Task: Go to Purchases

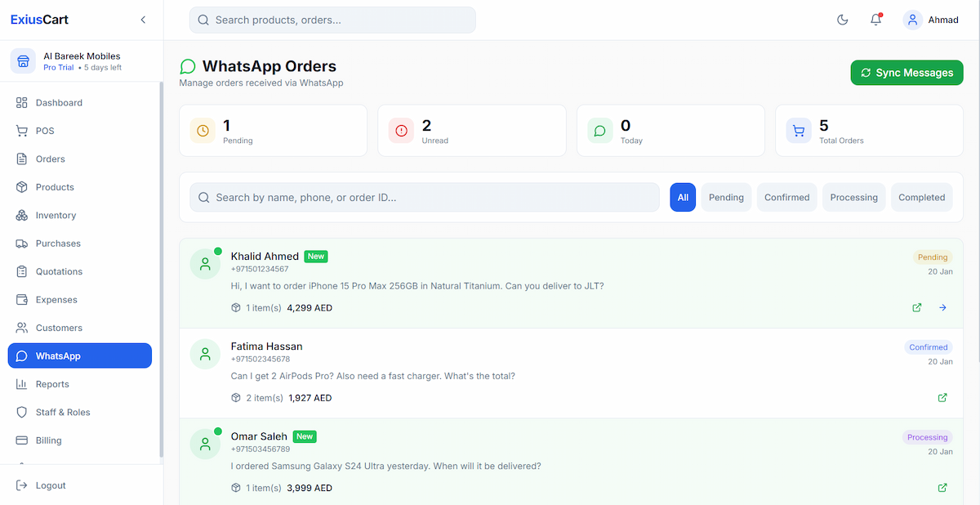Action: [80, 244]
